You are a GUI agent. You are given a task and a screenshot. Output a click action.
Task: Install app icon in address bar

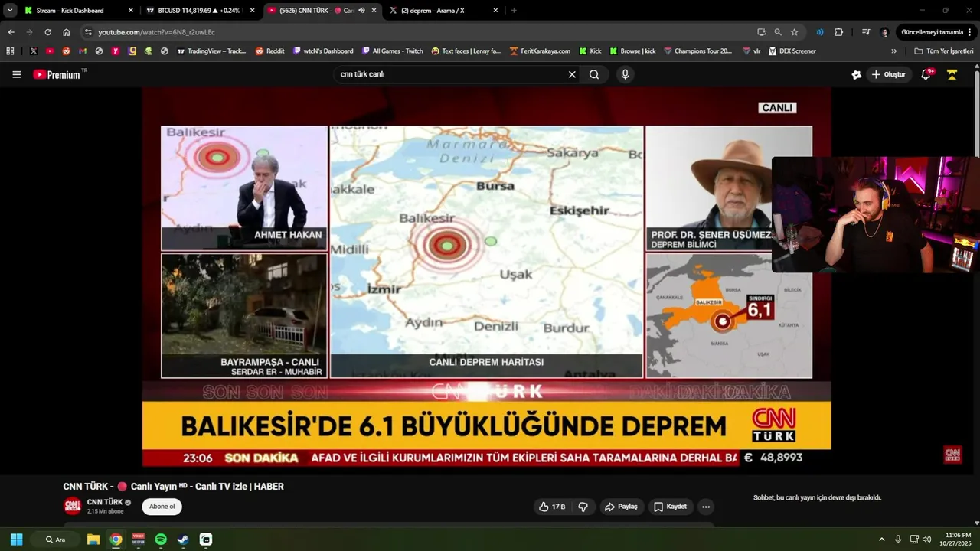point(761,32)
